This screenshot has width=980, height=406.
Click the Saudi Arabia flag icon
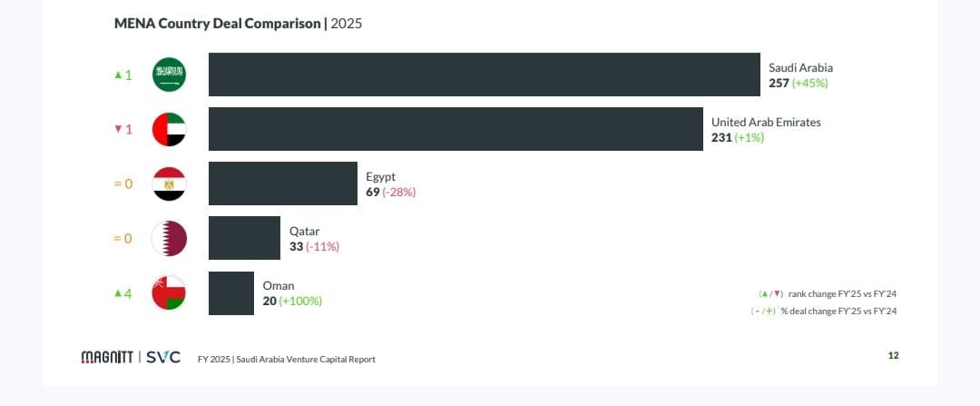(169, 74)
